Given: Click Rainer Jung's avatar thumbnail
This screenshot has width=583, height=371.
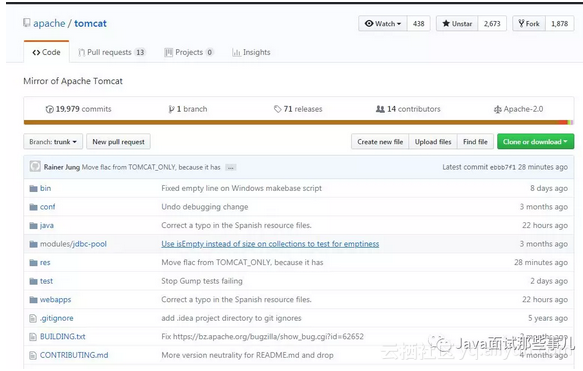Looking at the screenshot, I should tap(35, 166).
